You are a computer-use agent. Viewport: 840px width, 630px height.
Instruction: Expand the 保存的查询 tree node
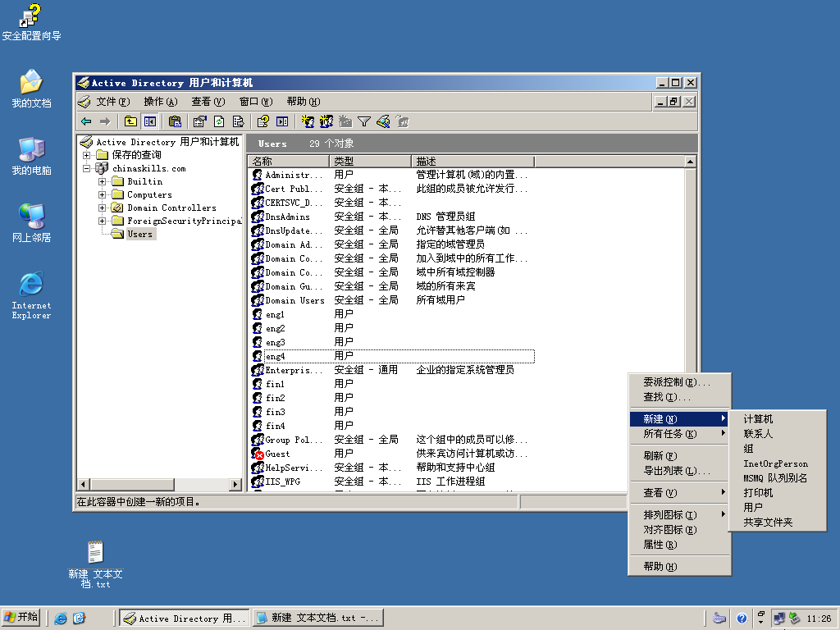coord(86,155)
